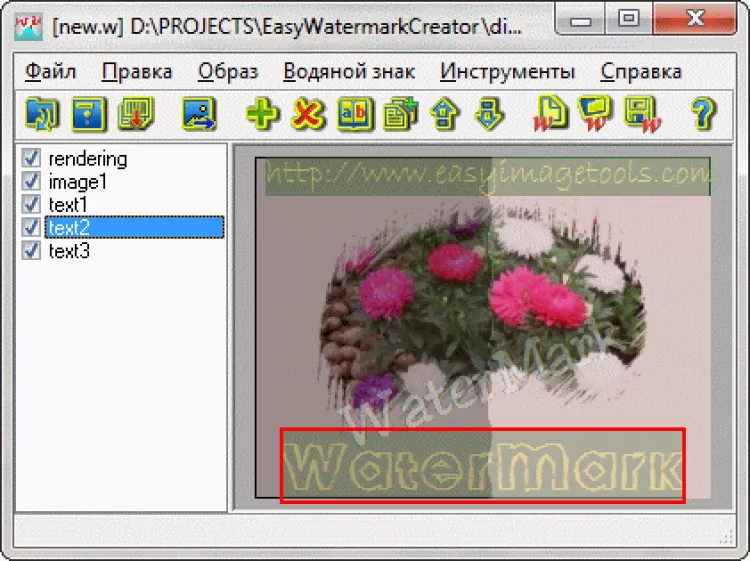Image resolution: width=750 pixels, height=561 pixels.
Task: Uncheck the rendering layer checkbox
Action: (31, 158)
